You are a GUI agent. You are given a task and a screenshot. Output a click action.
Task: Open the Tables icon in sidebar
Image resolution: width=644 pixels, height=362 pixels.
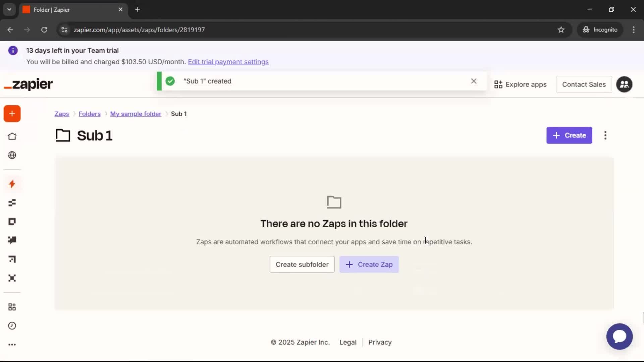[12, 203]
